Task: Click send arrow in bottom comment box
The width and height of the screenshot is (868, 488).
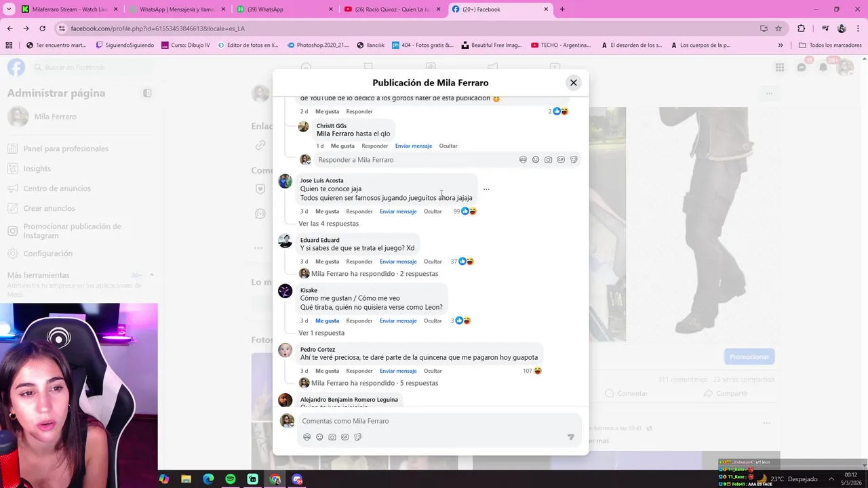Action: 570,437
